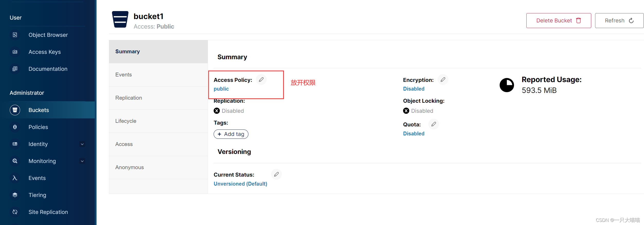Open the bucket Events tab
This screenshot has height=225, width=644.
pos(124,75)
